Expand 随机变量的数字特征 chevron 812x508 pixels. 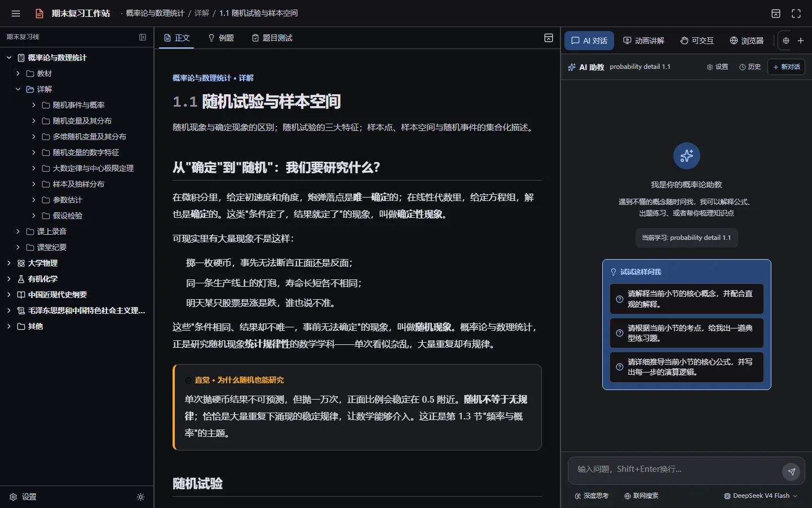coord(34,152)
